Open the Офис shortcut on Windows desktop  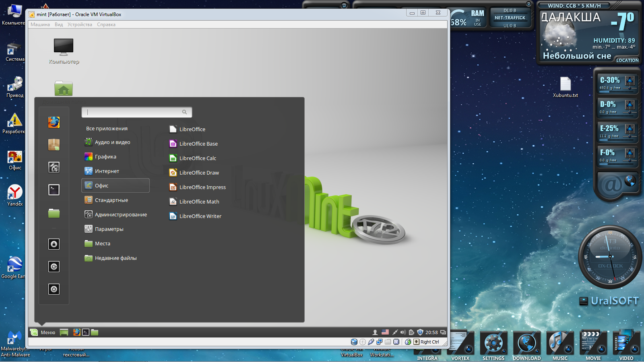[x=15, y=160]
